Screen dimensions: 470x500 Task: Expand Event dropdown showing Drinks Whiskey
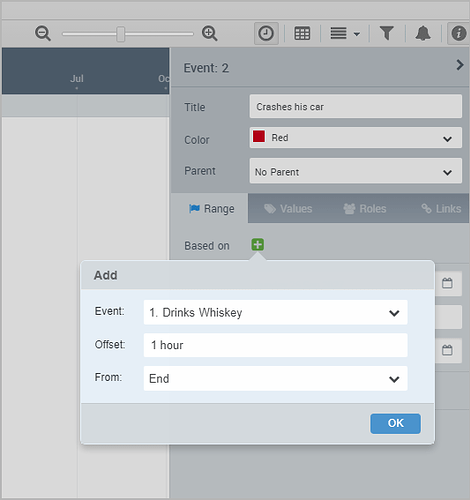275,312
